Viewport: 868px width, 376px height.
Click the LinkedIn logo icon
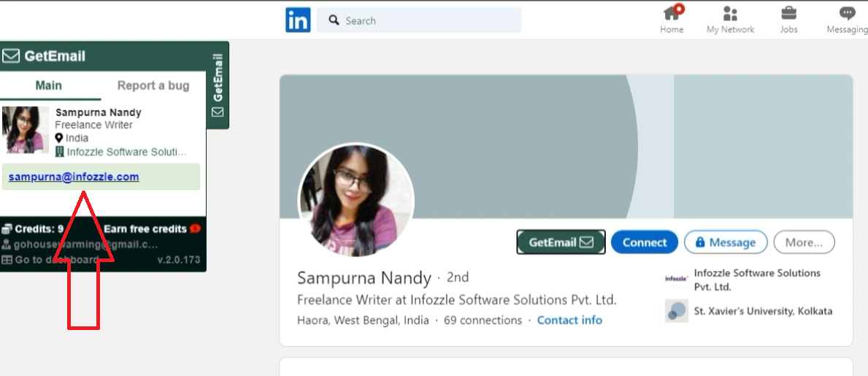tap(298, 20)
